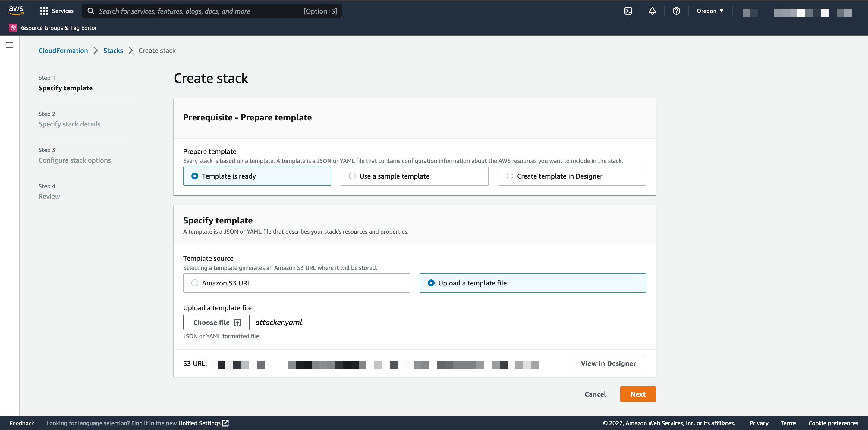Click the upload icon inside Choose file button
Screen dimensions: 868x430
point(238,322)
